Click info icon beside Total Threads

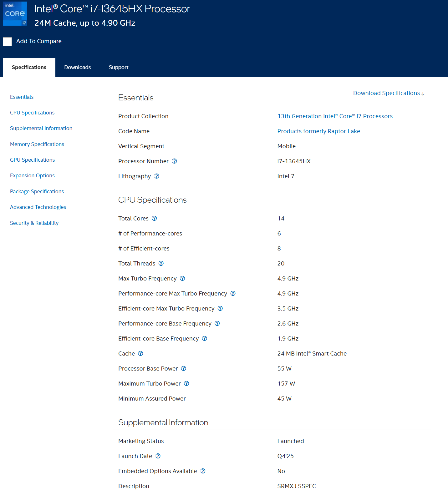click(x=161, y=263)
